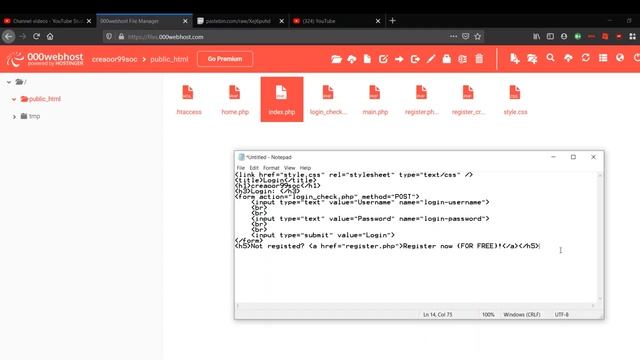
Task: Select the home.php file
Action: (x=235, y=100)
